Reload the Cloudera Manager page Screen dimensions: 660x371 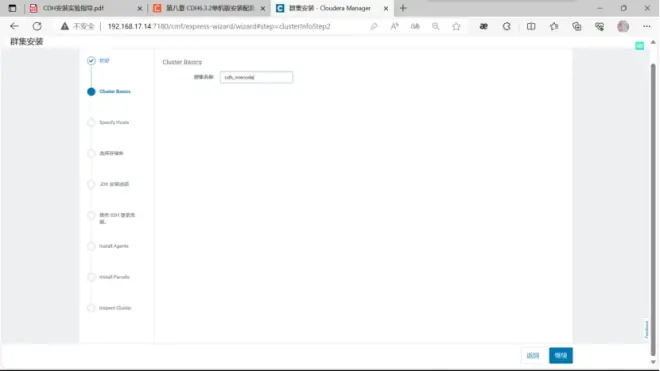click(x=37, y=26)
